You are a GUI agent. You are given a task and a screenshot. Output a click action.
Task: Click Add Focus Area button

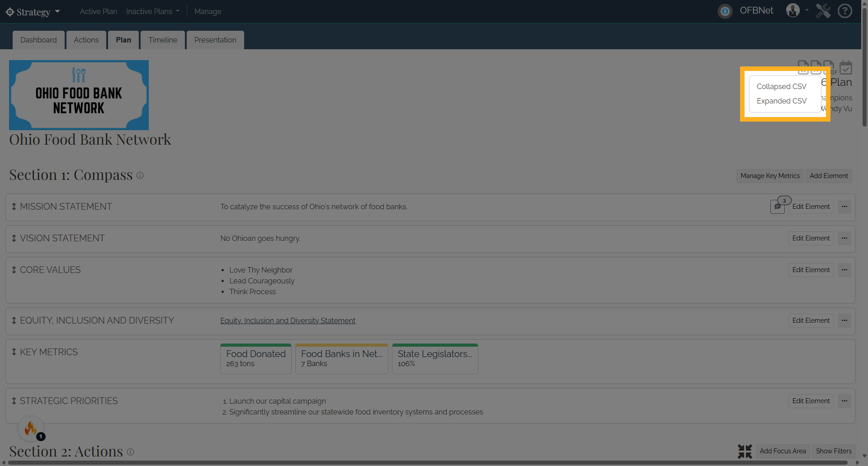click(783, 451)
